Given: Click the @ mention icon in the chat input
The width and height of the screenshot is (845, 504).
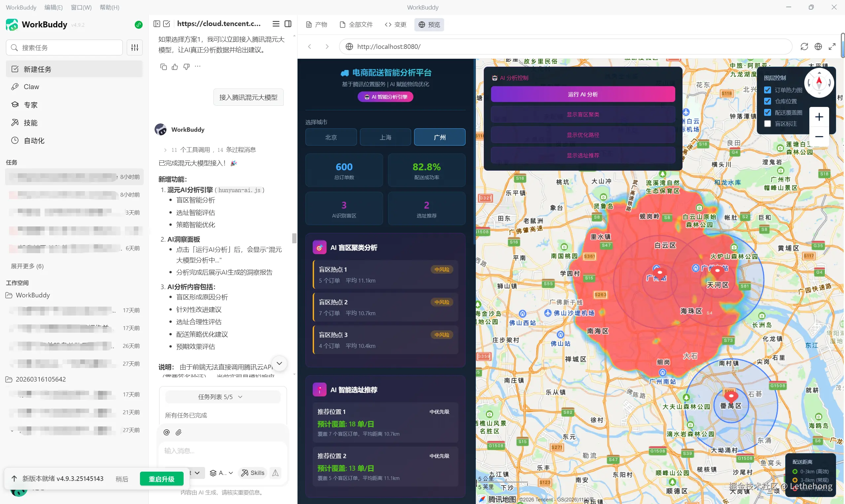Looking at the screenshot, I should pyautogui.click(x=166, y=432).
